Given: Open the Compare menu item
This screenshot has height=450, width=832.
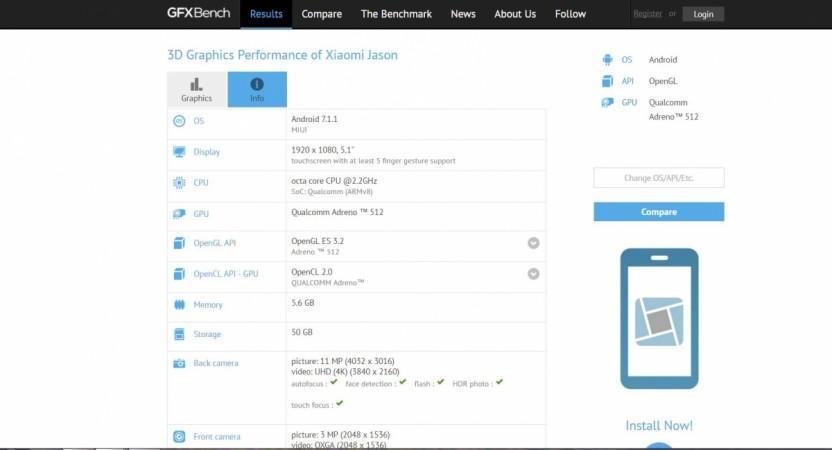Looking at the screenshot, I should (322, 14).
